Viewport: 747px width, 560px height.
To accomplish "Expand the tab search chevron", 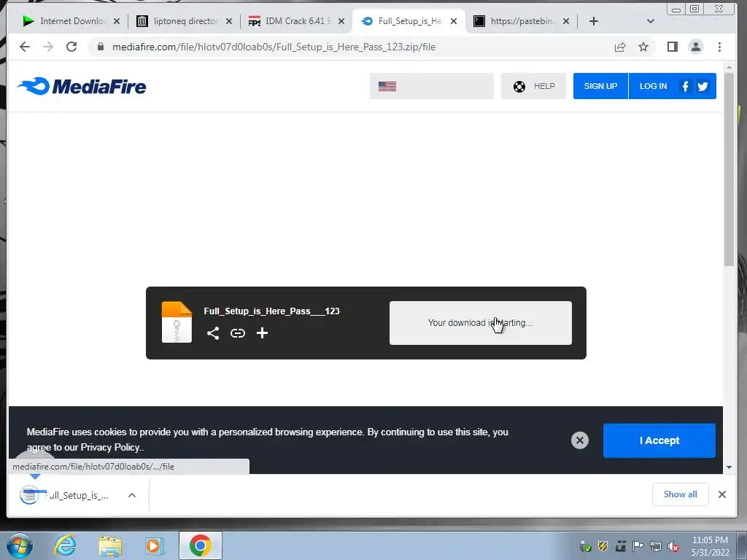I will [650, 21].
